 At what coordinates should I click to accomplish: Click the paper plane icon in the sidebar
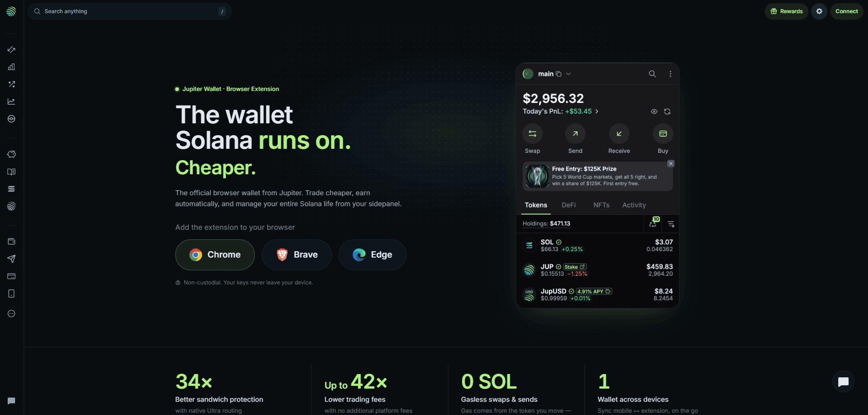click(x=11, y=259)
